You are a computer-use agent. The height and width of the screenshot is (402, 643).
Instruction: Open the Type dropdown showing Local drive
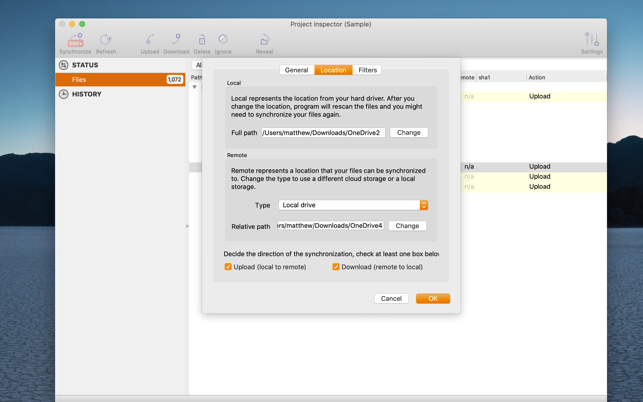coord(353,205)
